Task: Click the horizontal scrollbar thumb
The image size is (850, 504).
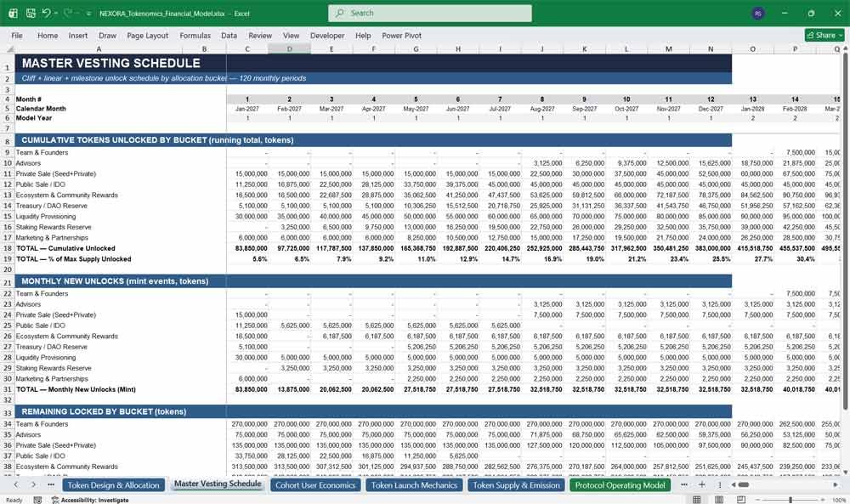Action: point(744,485)
